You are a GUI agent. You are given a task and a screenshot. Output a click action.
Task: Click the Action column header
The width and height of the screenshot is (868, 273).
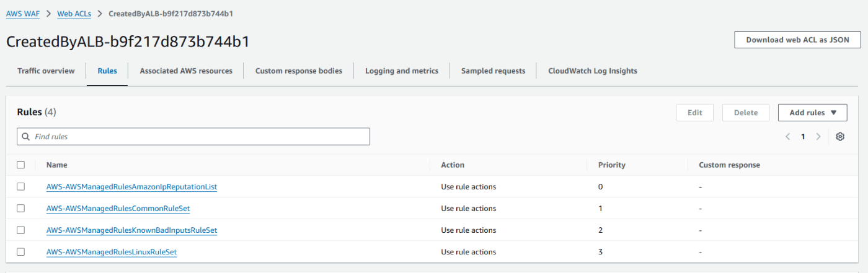tap(453, 165)
